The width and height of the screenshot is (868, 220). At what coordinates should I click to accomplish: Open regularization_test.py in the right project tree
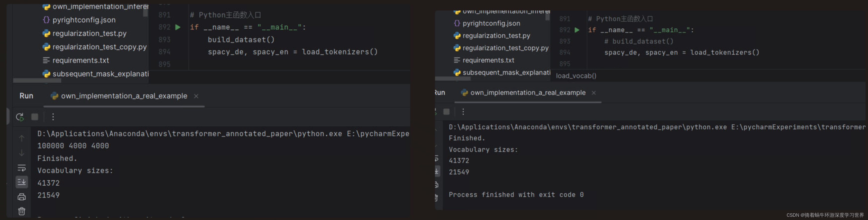496,36
